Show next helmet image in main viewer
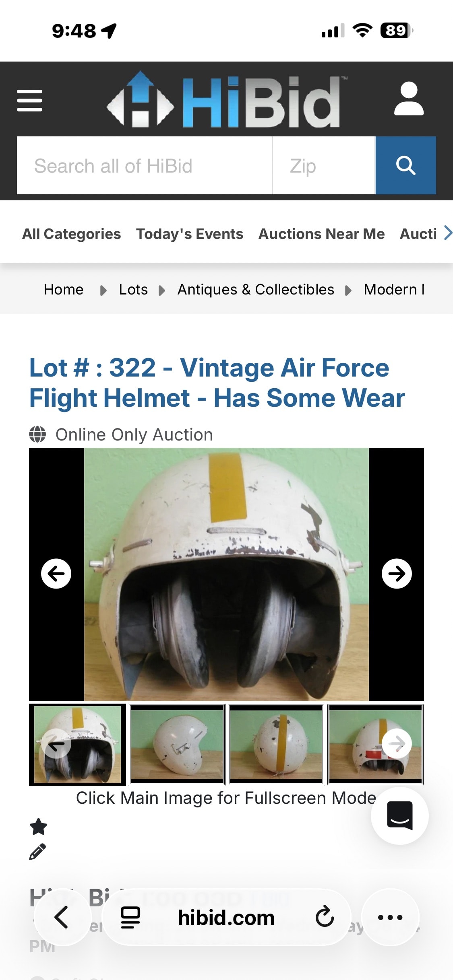Viewport: 453px width, 980px height. tap(397, 574)
